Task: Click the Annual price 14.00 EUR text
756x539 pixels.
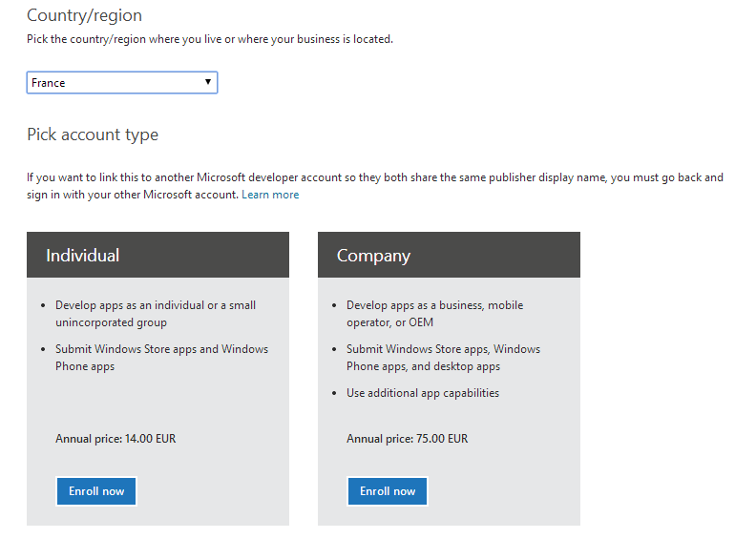Action: coord(115,439)
